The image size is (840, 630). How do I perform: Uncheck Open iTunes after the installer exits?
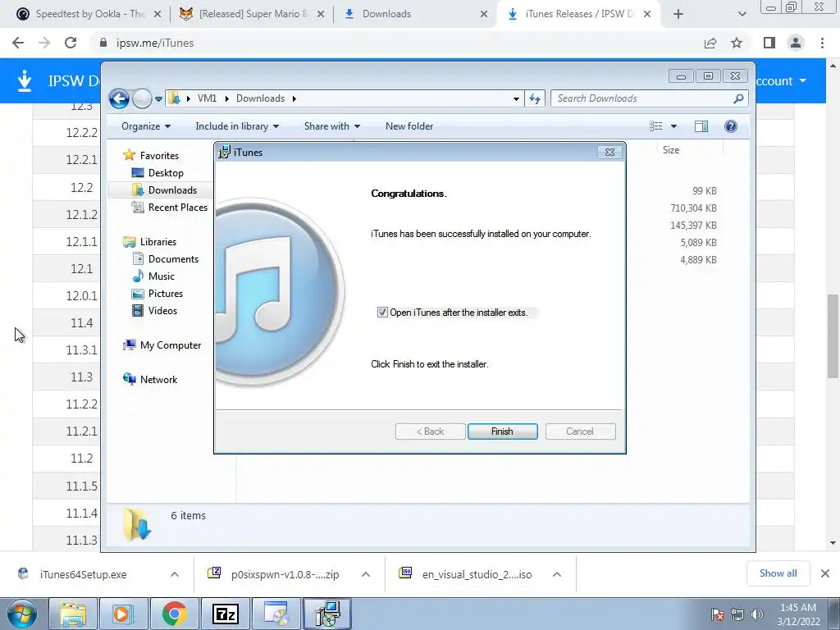tap(382, 313)
